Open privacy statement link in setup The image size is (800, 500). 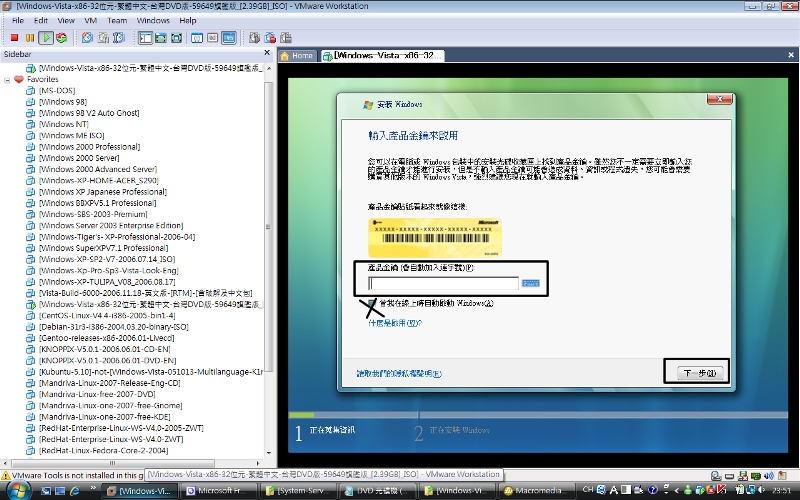click(x=399, y=373)
